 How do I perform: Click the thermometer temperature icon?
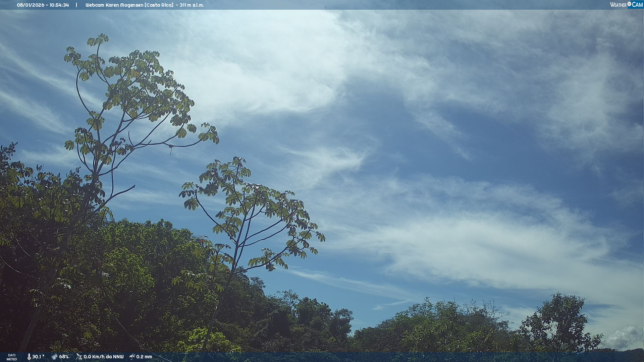pos(29,357)
